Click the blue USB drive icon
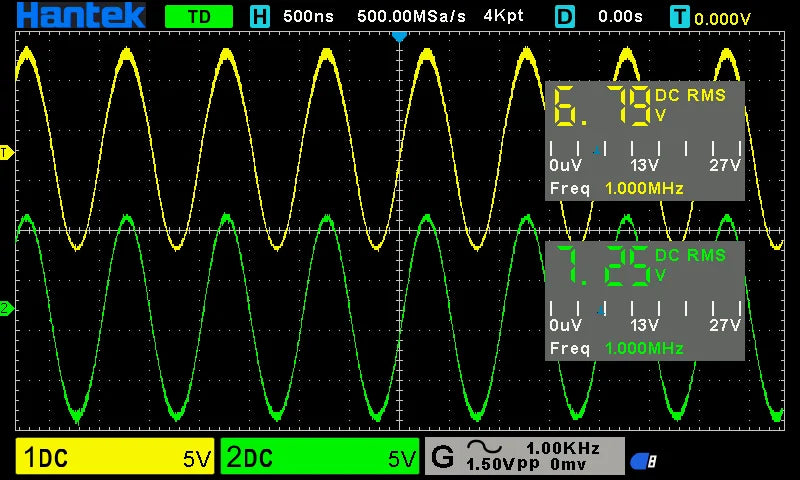This screenshot has height=480, width=800. (x=643, y=461)
